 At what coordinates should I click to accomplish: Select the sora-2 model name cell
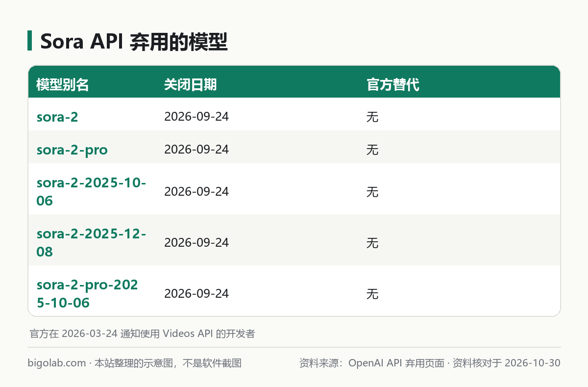57,117
